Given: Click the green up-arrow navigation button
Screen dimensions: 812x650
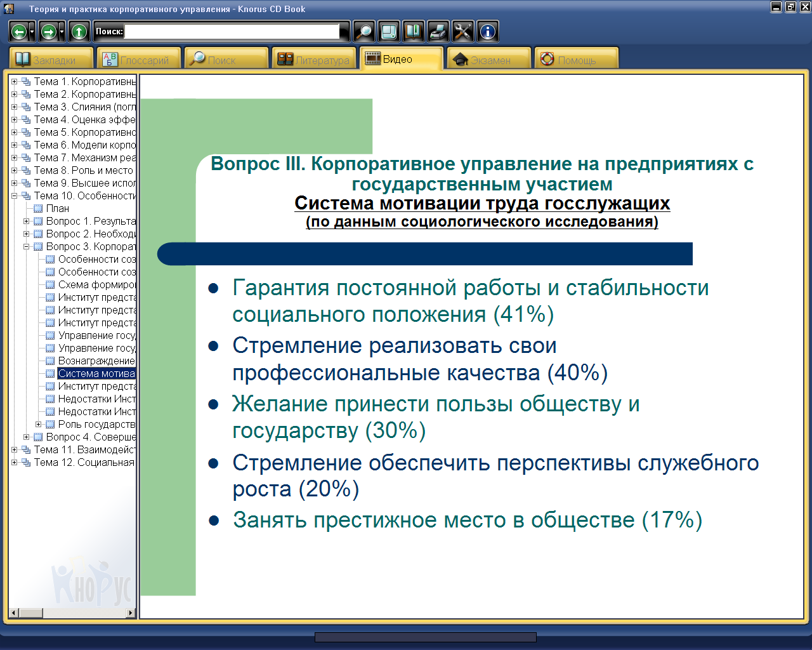Looking at the screenshot, I should (79, 31).
